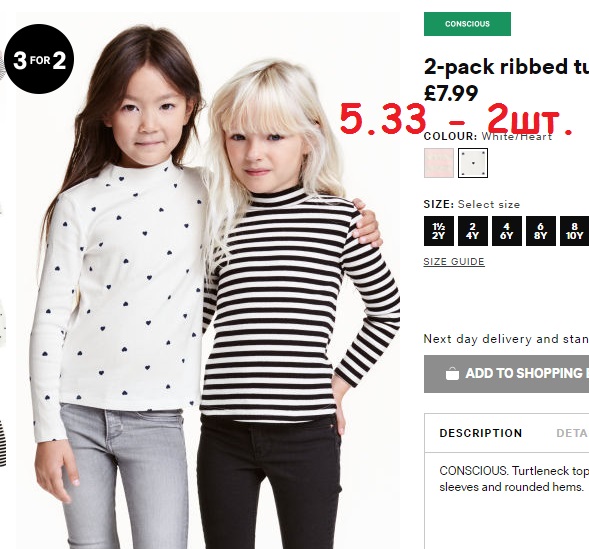Viewport: 589px width, 549px height.
Task: Click the 3 for 2 promotion badge
Action: 39,59
